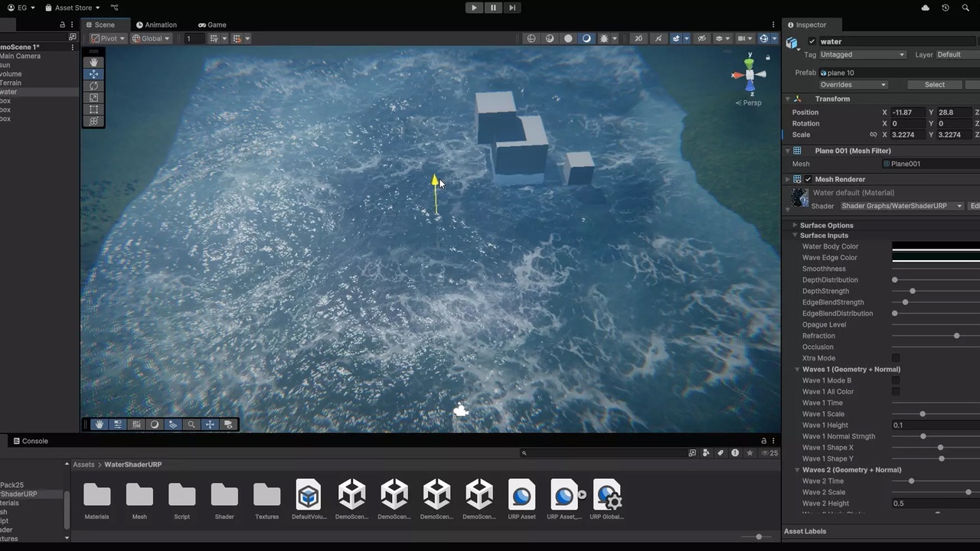Open the scene camera settings dropdown
The image size is (980, 551).
744,38
